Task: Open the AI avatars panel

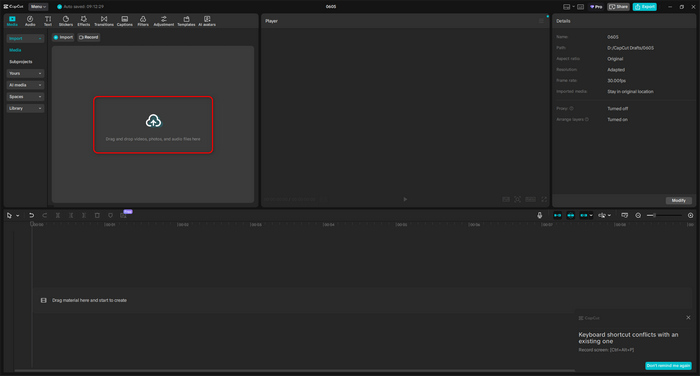Action: [x=207, y=21]
